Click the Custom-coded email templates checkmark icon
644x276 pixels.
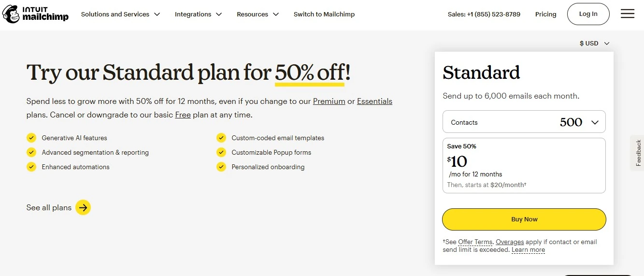[x=221, y=138]
